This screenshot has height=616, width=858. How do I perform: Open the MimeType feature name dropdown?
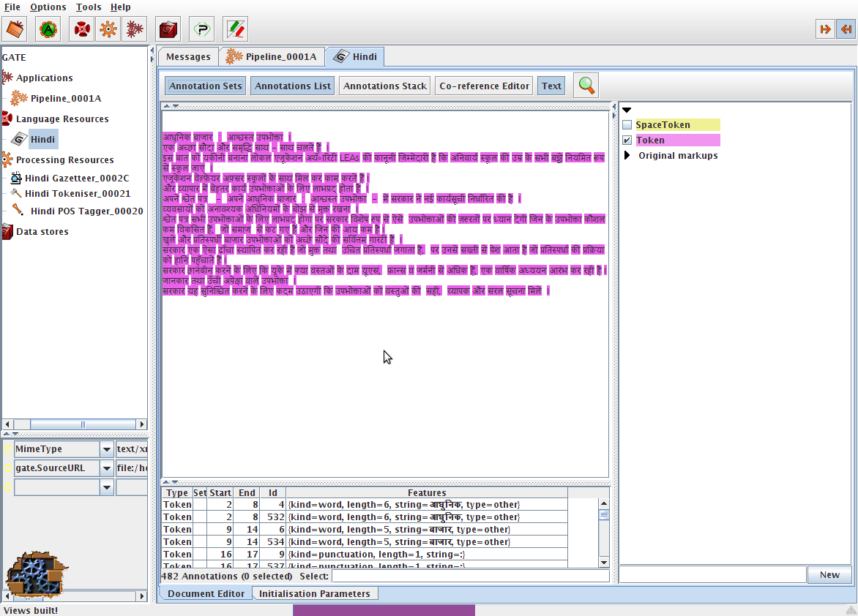pos(107,449)
